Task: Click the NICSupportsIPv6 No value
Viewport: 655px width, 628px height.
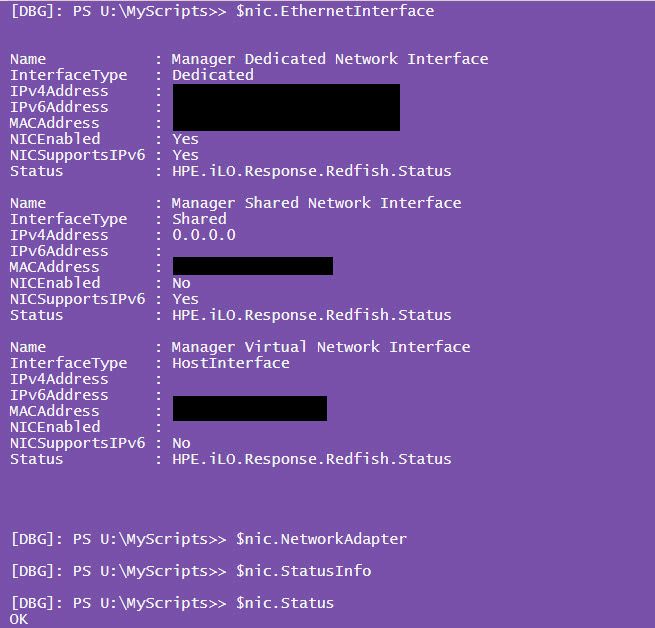Action: tap(181, 443)
